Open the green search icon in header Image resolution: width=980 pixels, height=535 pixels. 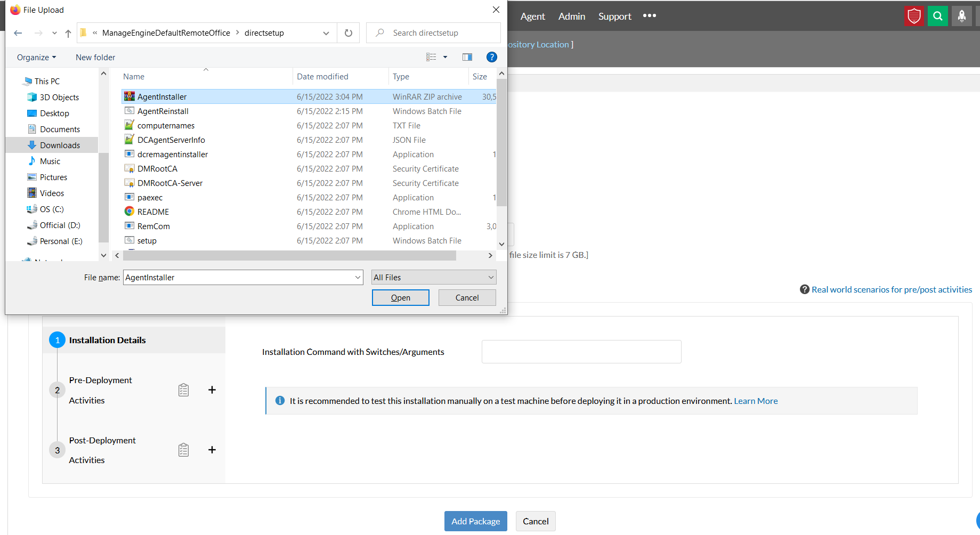pos(938,16)
